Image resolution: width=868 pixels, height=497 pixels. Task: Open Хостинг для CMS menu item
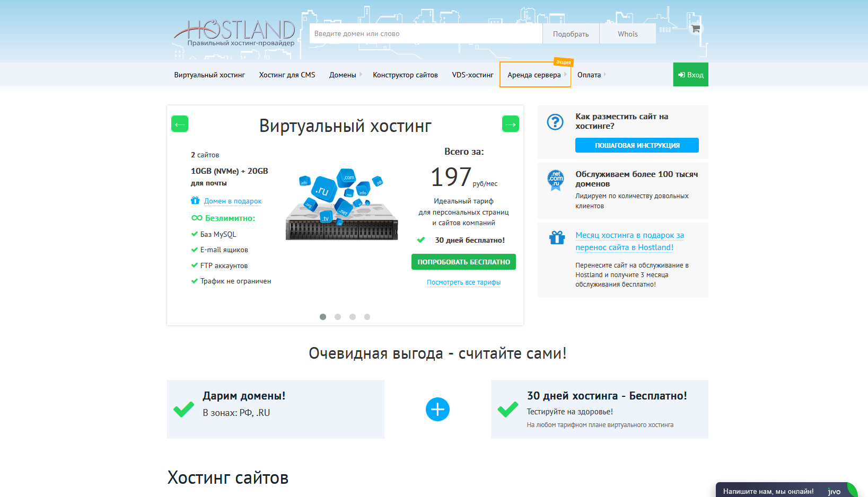click(287, 75)
